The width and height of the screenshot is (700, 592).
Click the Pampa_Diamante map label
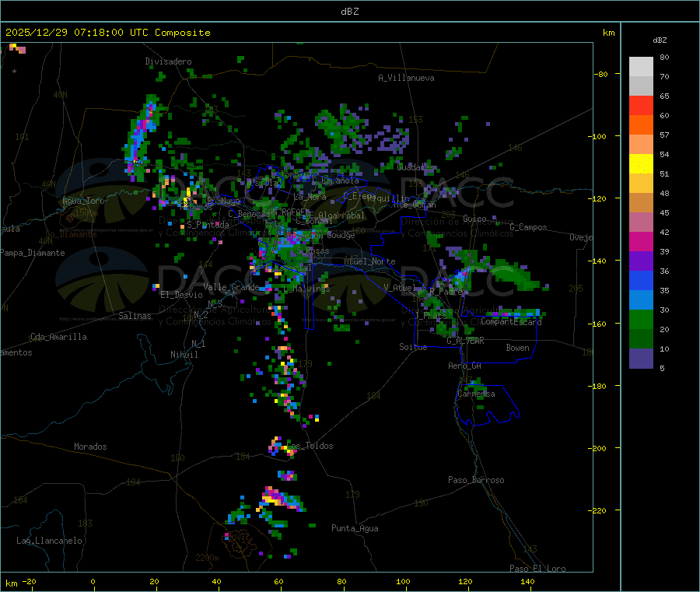coord(33,253)
